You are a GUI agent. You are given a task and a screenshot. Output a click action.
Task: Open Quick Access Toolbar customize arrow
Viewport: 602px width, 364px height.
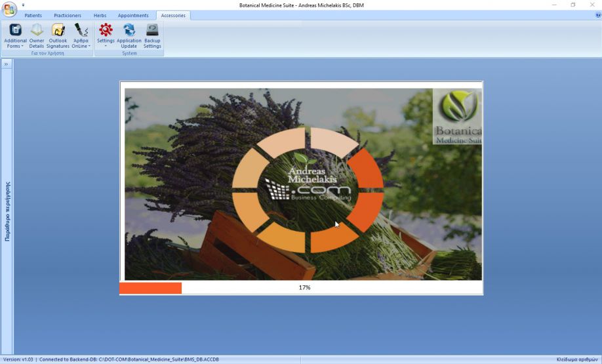(x=23, y=5)
